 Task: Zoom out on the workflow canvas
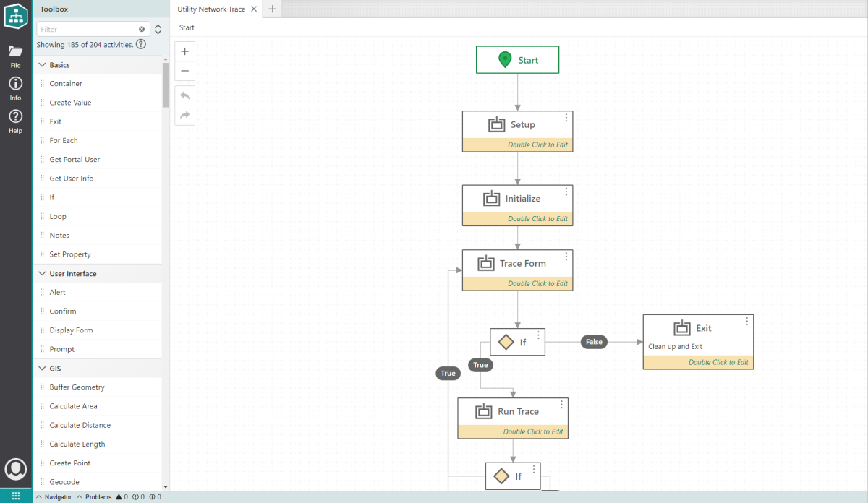pyautogui.click(x=185, y=71)
